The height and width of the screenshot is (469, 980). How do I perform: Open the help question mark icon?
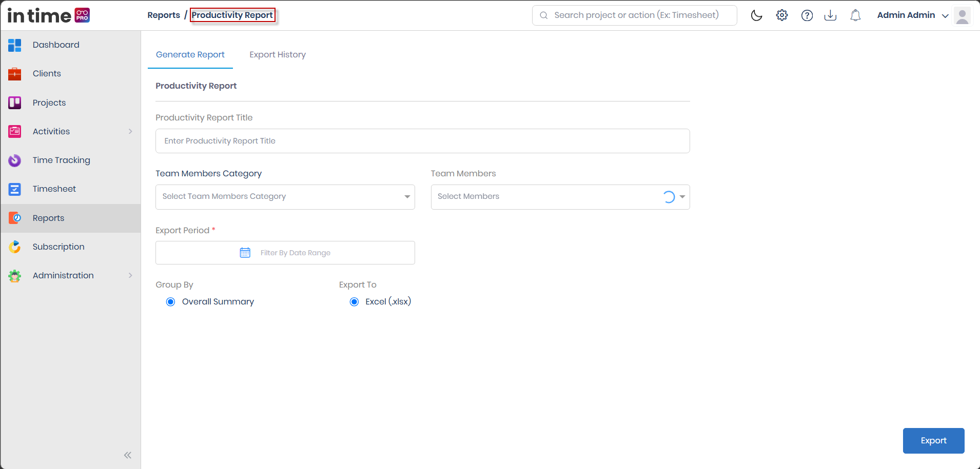click(x=807, y=15)
